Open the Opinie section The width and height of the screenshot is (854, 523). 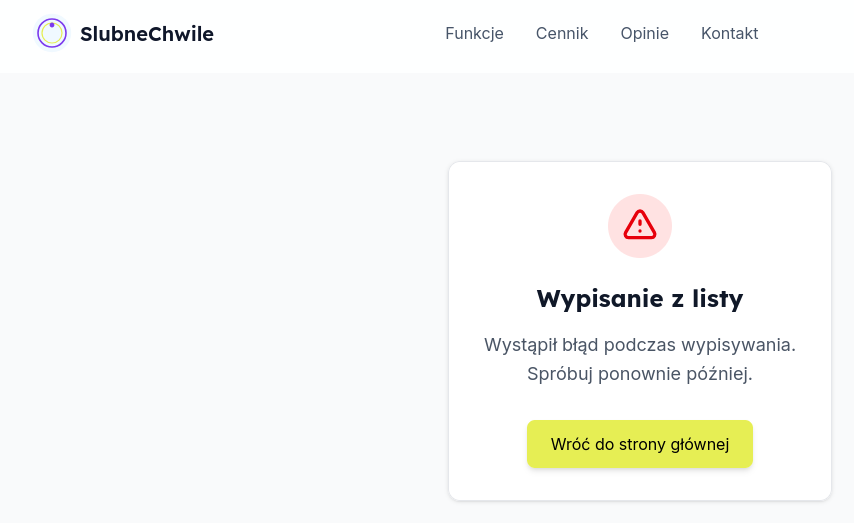tap(644, 33)
